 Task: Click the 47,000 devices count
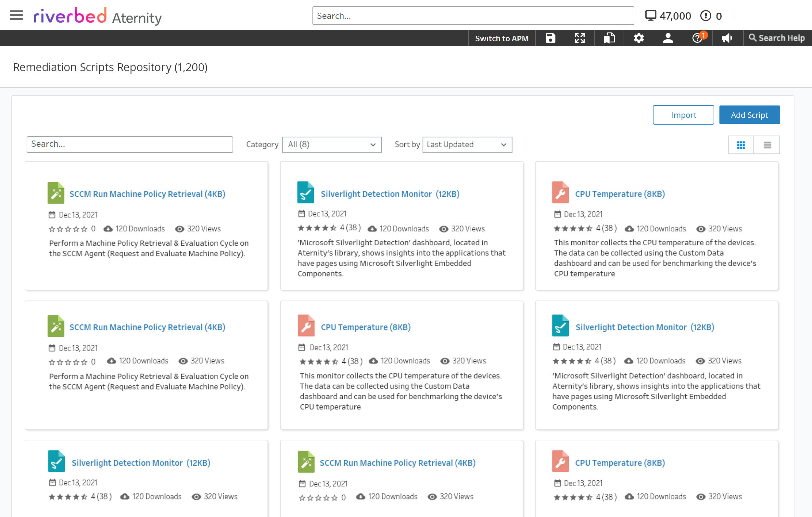(x=675, y=16)
